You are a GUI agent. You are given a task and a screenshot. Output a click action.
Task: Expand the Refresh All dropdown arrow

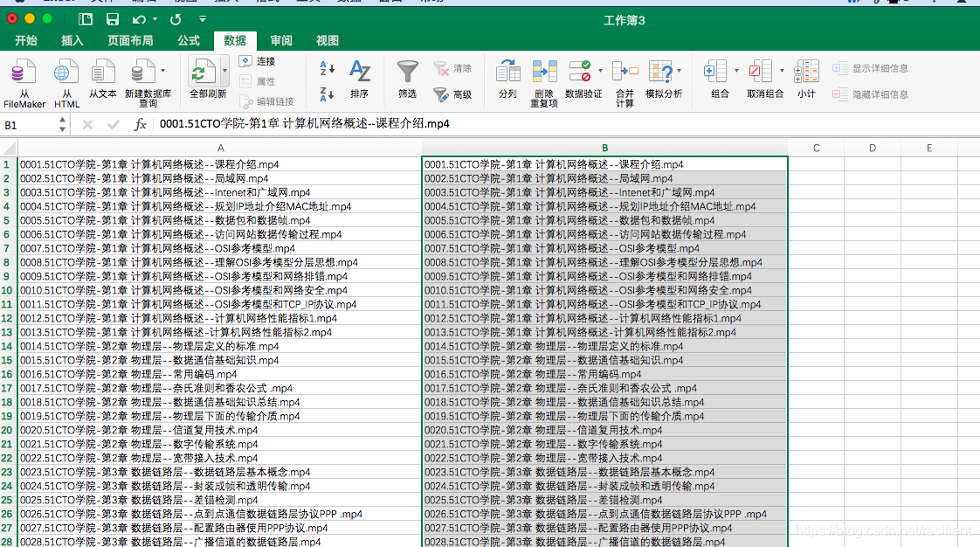[224, 71]
